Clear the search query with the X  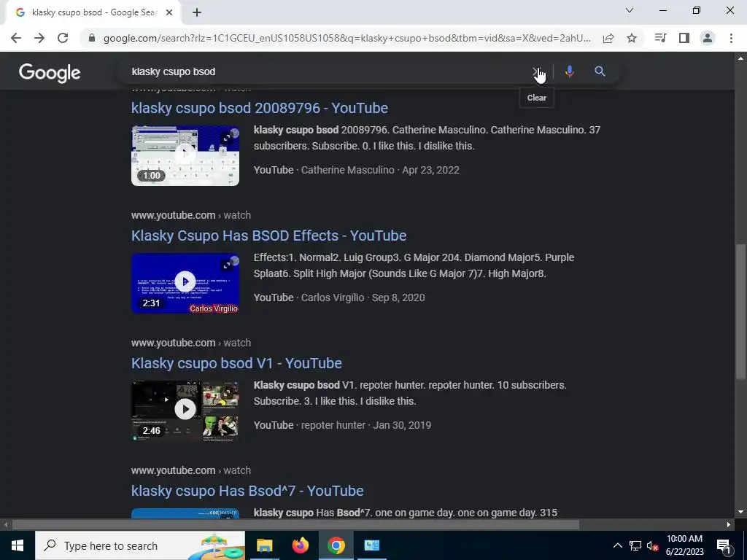tap(536, 71)
